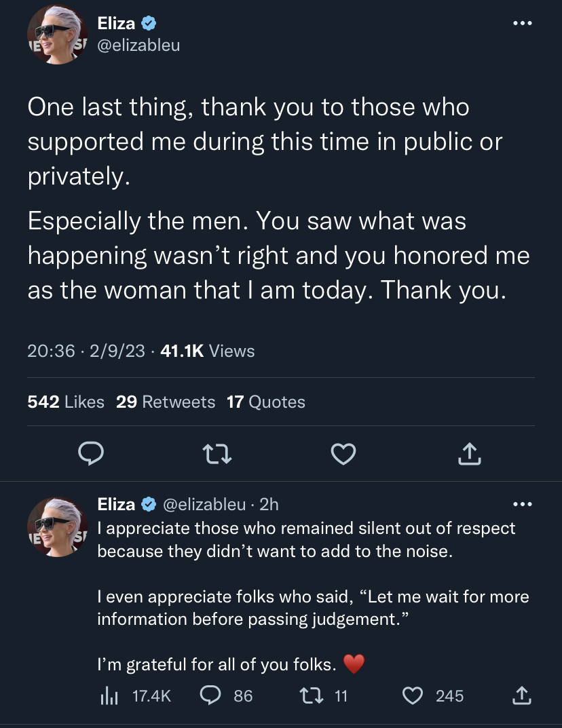Like the main tweet using the heart icon

pos(343,454)
